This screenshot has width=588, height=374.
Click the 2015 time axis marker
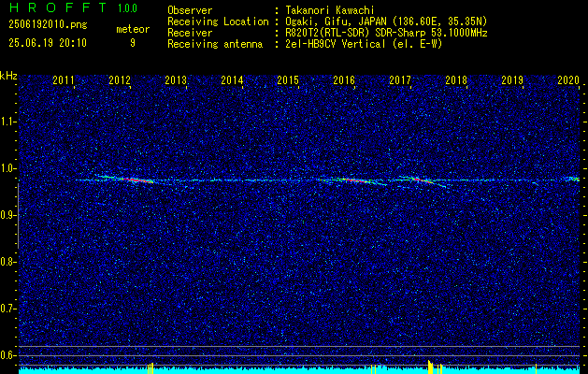pyautogui.click(x=288, y=79)
